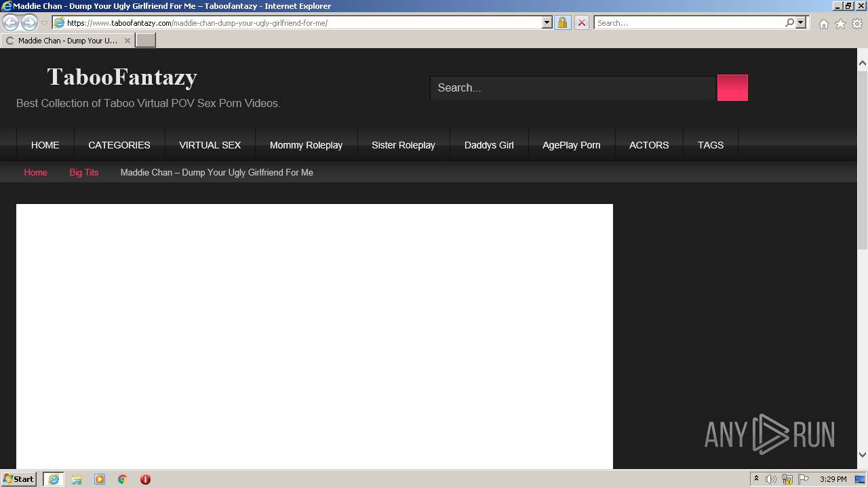Image resolution: width=868 pixels, height=488 pixels.
Task: Click the page scrollbar up arrow
Action: [x=863, y=63]
